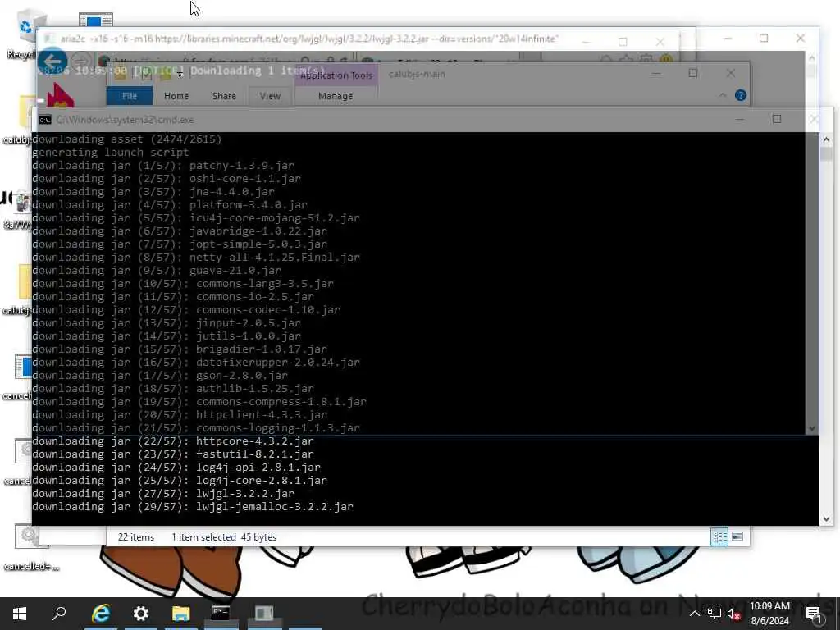Switch Explorer to large icons view
Screen dimensions: 840x630
click(x=737, y=536)
